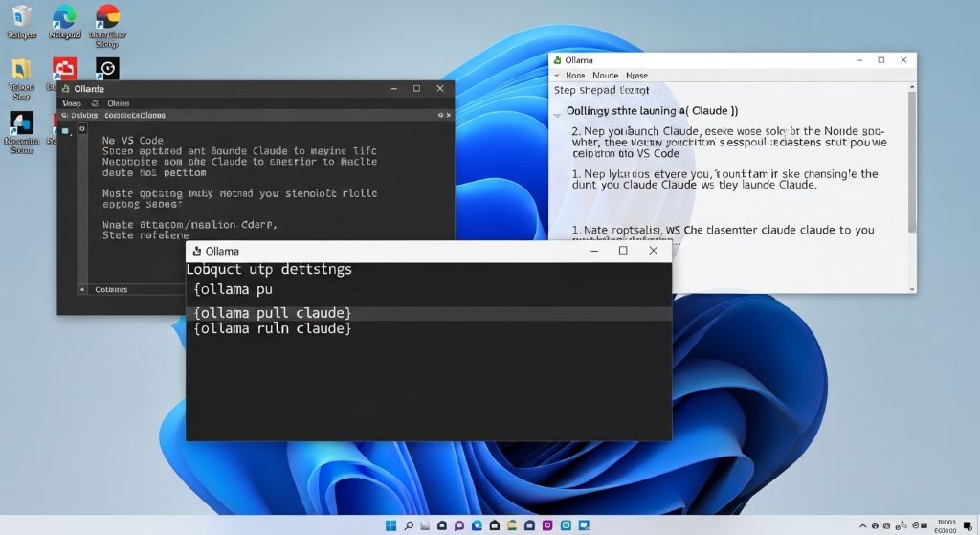
Task: Close the dark Ollante window
Action: coord(440,89)
